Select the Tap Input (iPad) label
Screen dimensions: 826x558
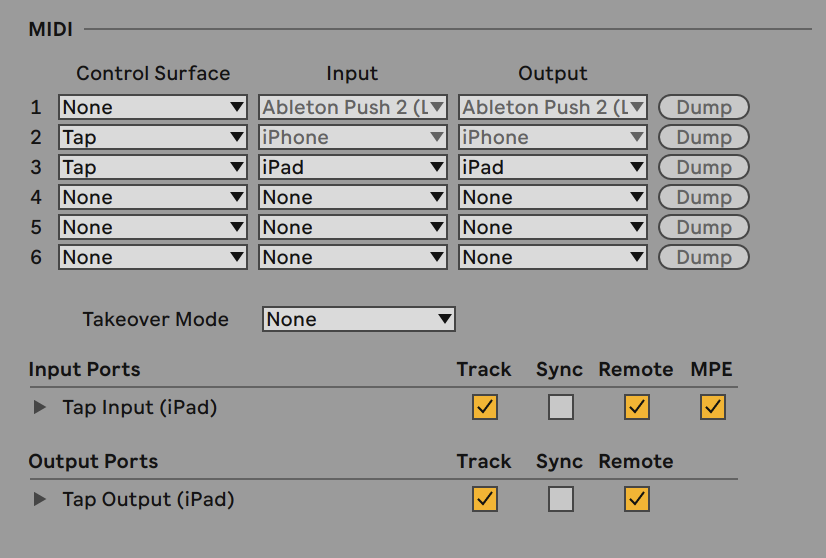[x=140, y=407]
